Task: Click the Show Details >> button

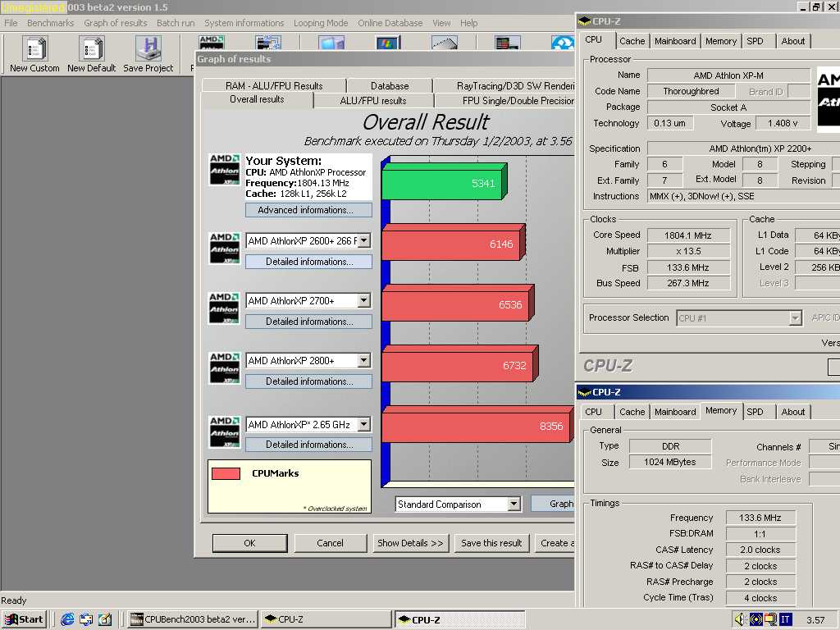Action: tap(410, 543)
